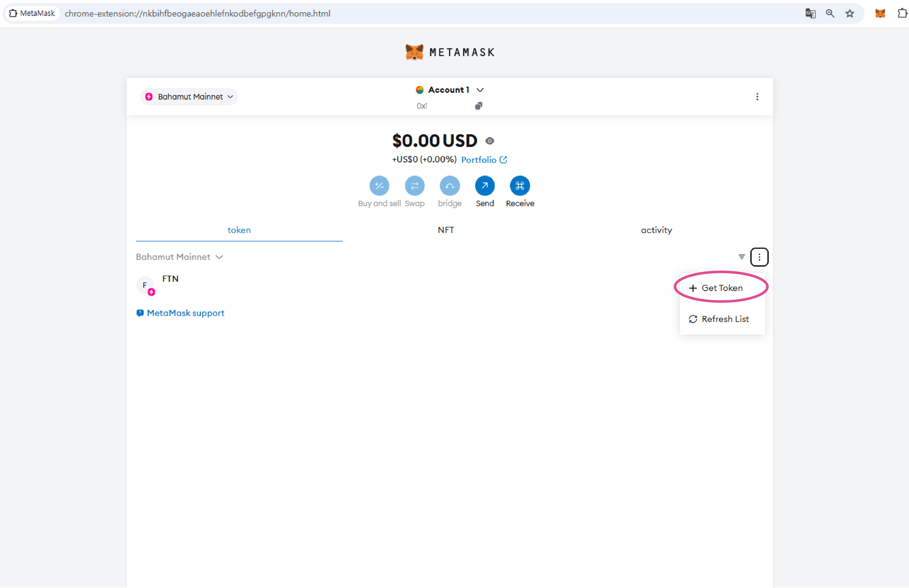Click the translate page icon in address bar
909x588 pixels.
(x=810, y=13)
